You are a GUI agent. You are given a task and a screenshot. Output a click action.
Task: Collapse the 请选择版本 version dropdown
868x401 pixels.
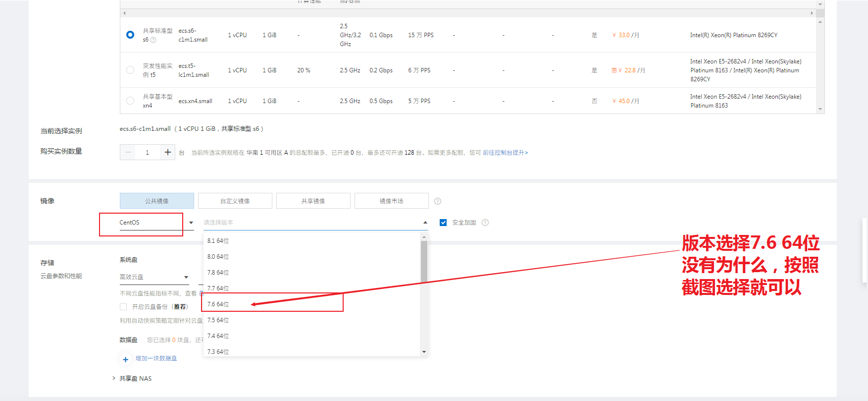[316, 223]
